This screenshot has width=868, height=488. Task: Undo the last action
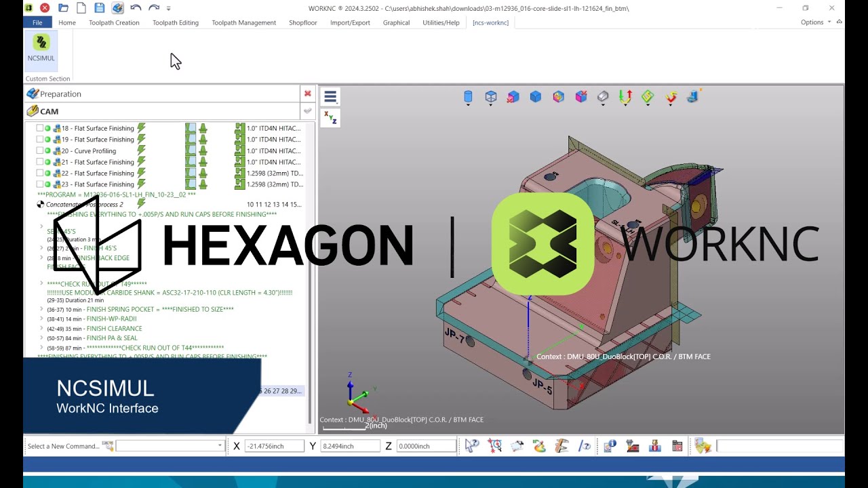point(136,8)
